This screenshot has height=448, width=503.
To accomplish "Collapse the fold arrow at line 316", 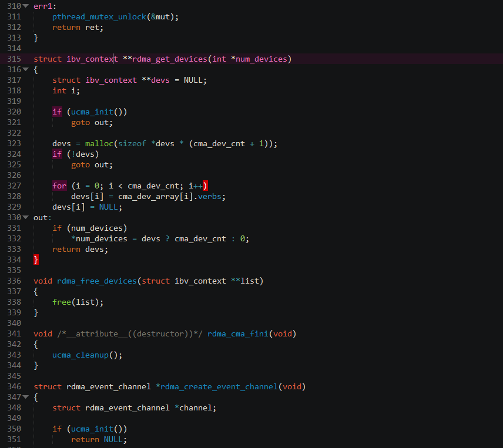I will pyautogui.click(x=26, y=69).
